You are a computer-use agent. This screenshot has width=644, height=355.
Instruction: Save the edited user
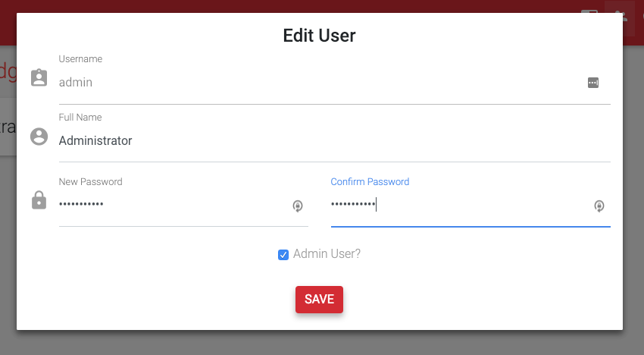319,300
